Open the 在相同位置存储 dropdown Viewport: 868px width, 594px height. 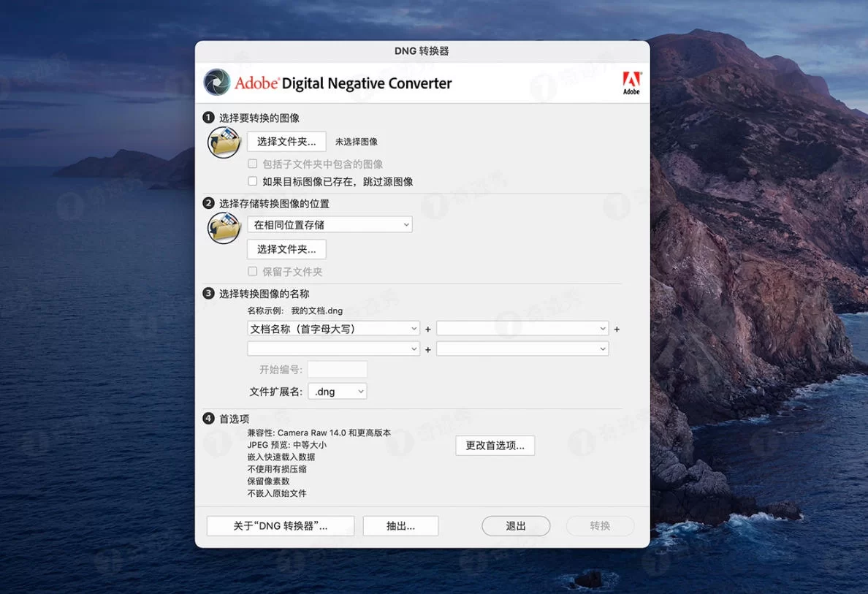(x=330, y=224)
